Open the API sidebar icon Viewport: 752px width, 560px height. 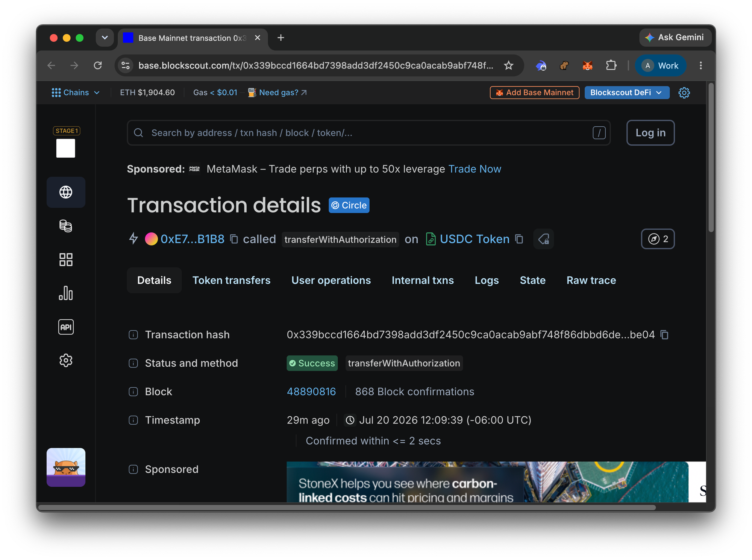(x=66, y=327)
